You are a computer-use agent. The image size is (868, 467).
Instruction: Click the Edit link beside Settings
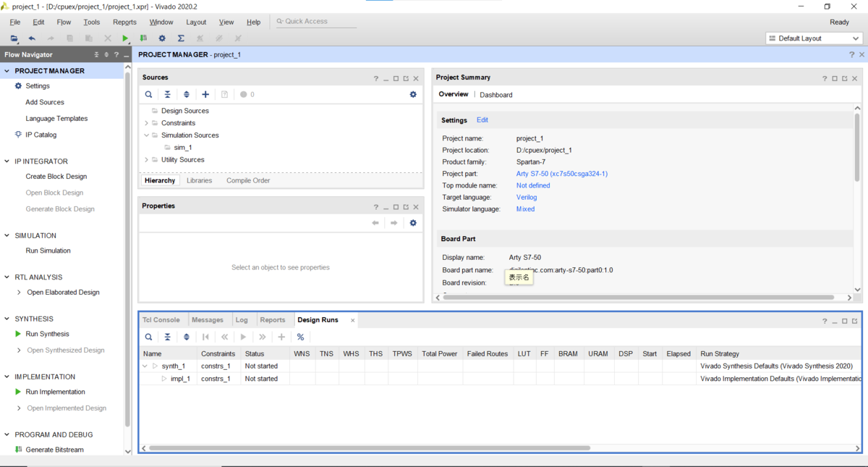tap(482, 120)
